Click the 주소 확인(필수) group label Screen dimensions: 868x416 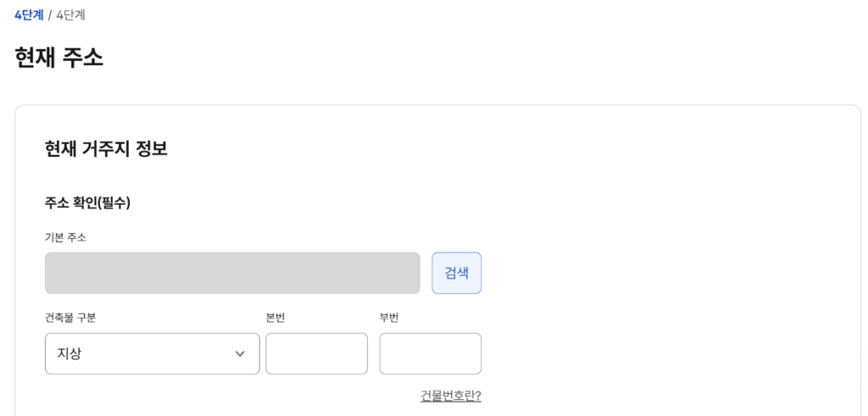coord(87,202)
